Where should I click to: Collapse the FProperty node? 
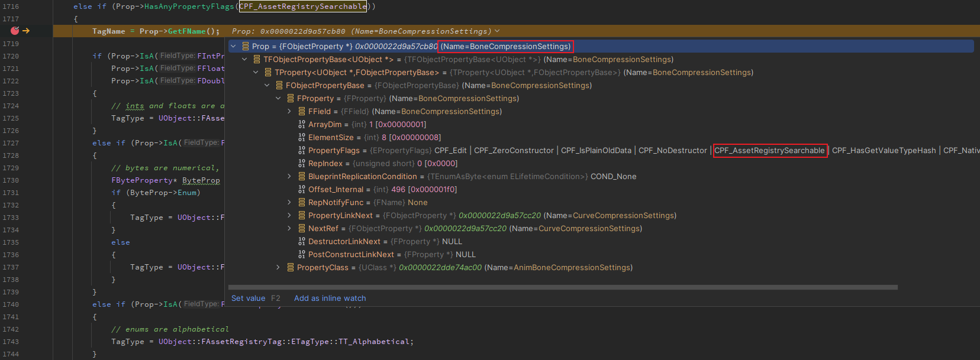pos(278,98)
